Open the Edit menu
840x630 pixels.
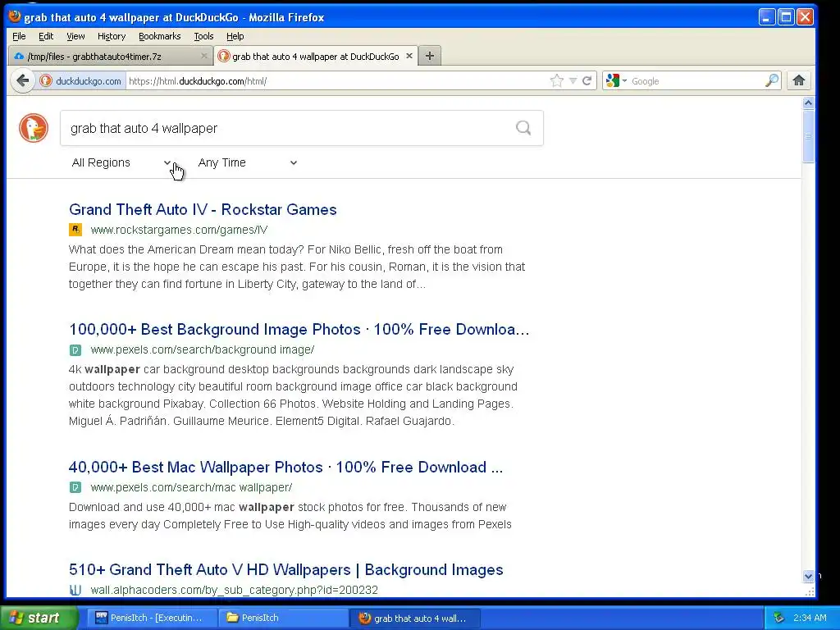pos(46,36)
